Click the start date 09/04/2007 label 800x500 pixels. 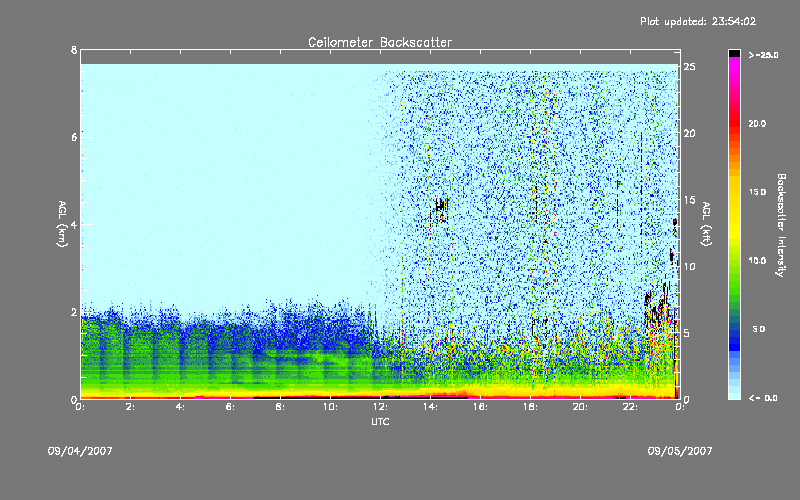tap(80, 451)
